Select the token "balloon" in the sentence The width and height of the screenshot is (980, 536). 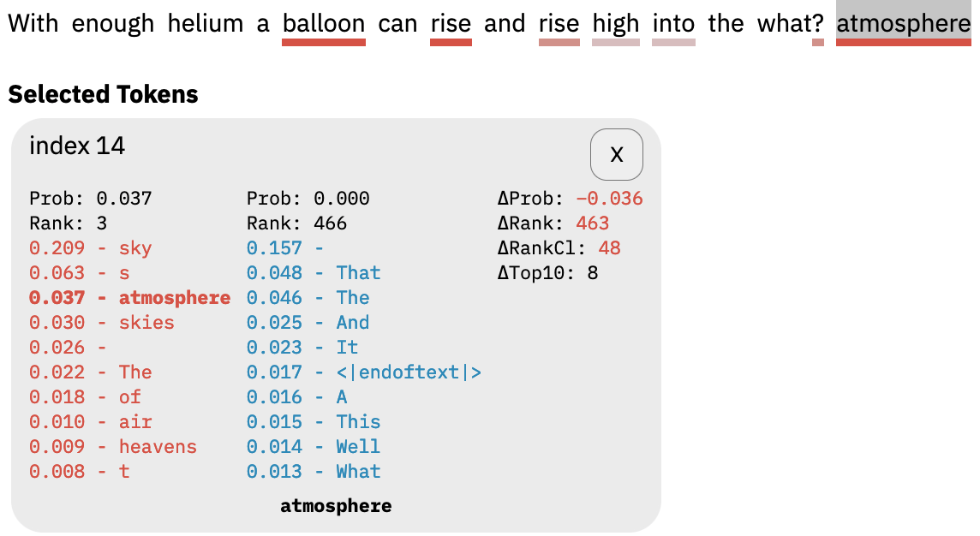tap(324, 23)
